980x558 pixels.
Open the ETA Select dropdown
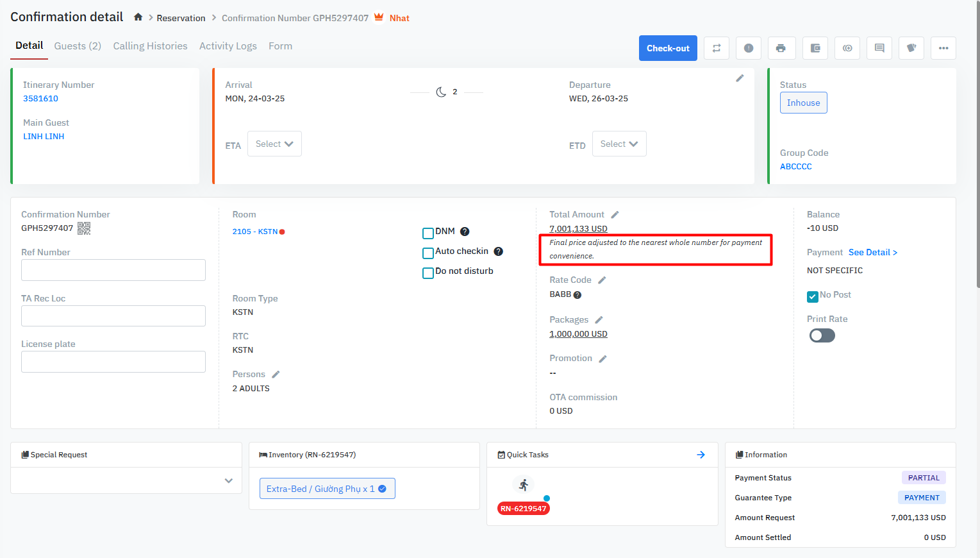(x=274, y=144)
